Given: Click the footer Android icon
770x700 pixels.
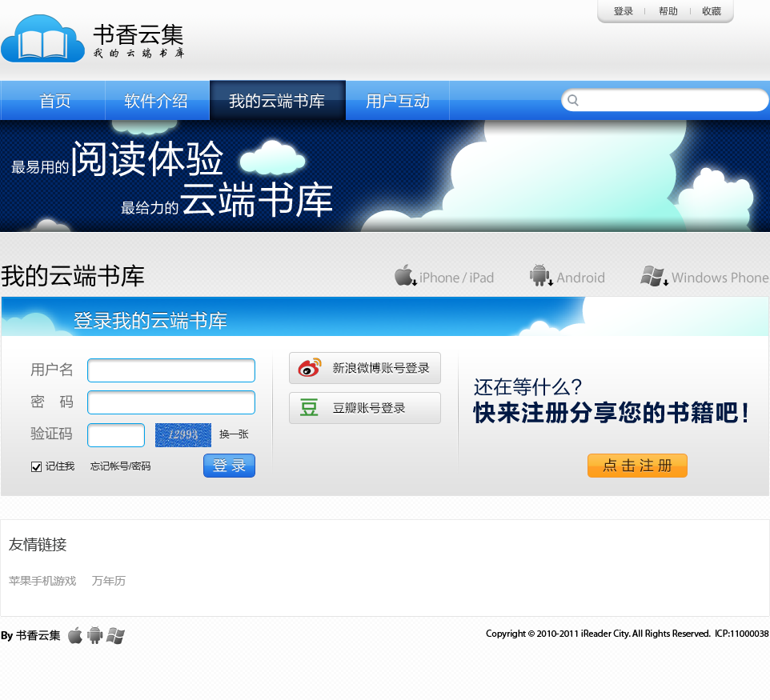Looking at the screenshot, I should pos(94,635).
